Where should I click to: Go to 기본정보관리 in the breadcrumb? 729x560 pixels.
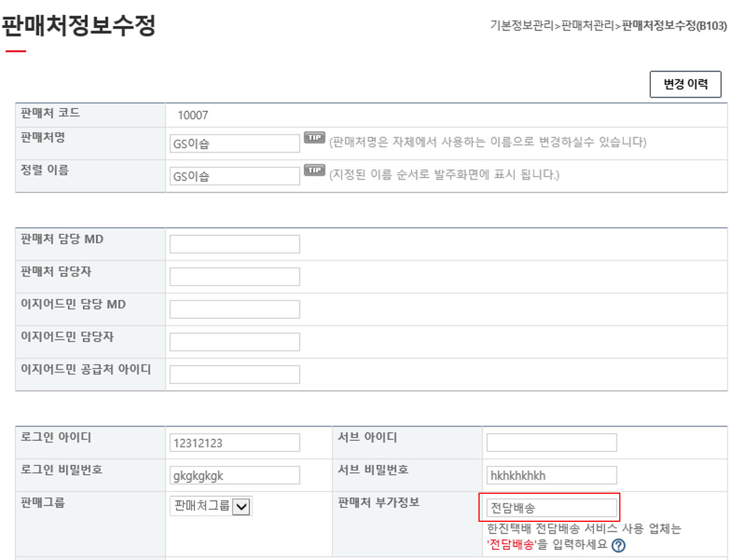pyautogui.click(x=522, y=26)
